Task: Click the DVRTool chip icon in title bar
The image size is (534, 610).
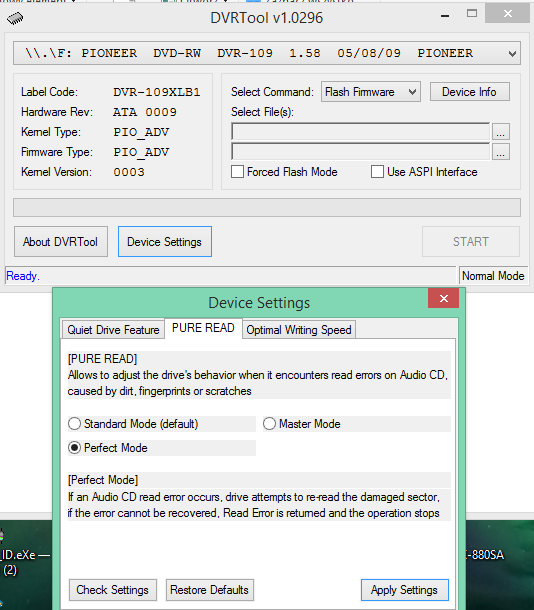Action: [x=15, y=18]
